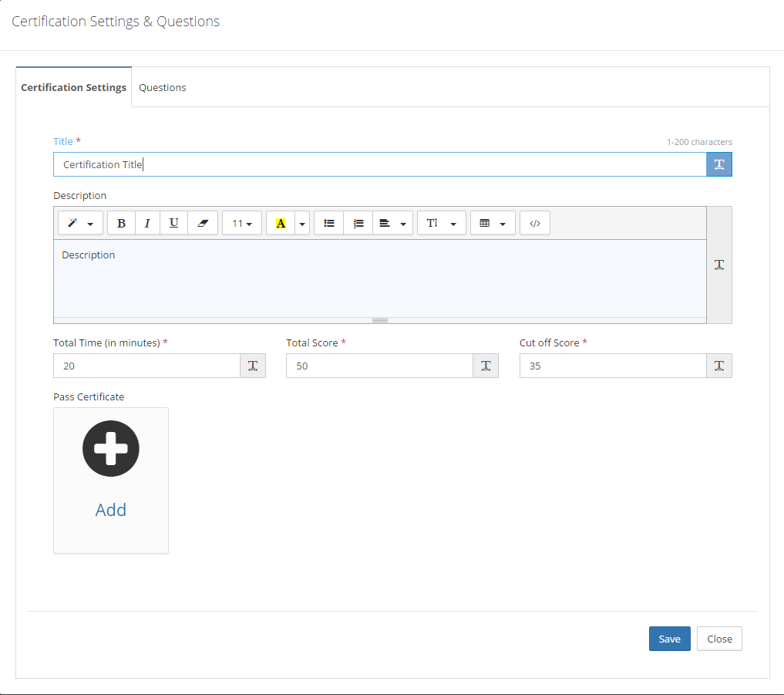Toggle italic formatting in description editor

point(147,223)
